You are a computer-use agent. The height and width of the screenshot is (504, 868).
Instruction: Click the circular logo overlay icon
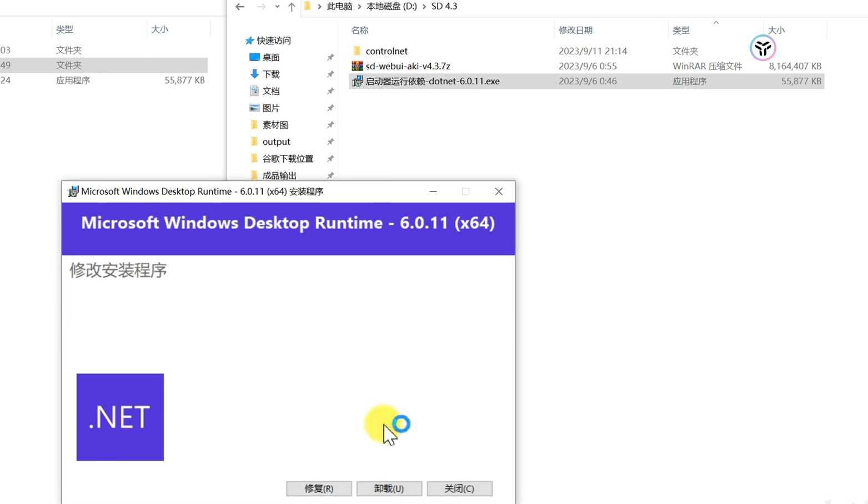point(762,48)
